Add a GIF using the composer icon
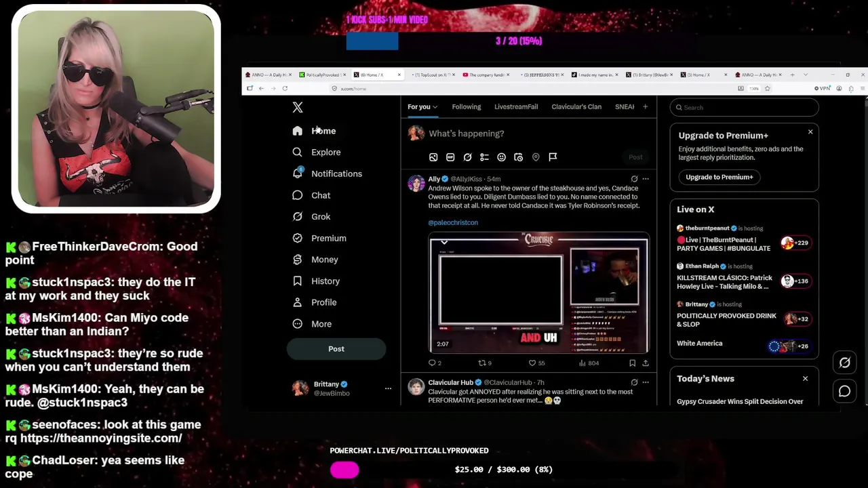 tap(450, 157)
